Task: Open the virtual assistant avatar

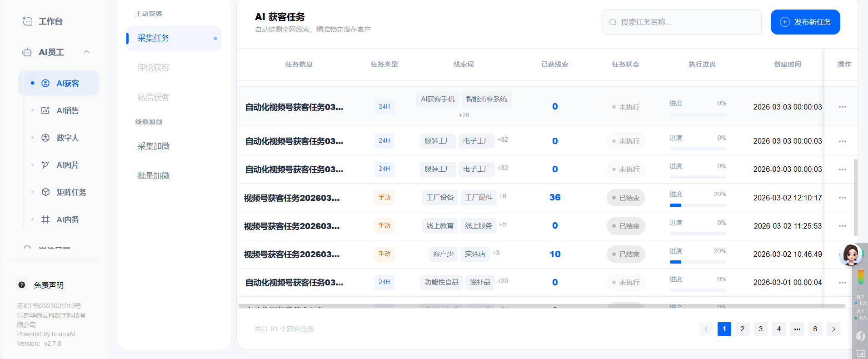Action: point(850,254)
